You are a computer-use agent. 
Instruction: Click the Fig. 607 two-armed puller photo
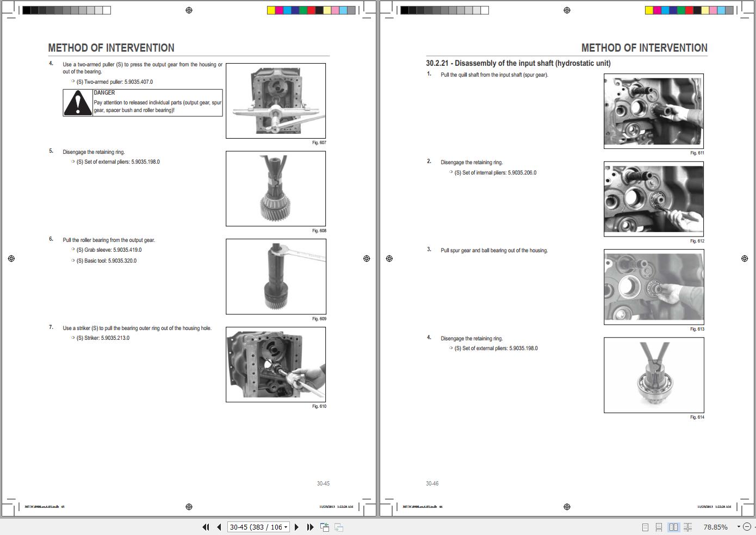coord(276,101)
